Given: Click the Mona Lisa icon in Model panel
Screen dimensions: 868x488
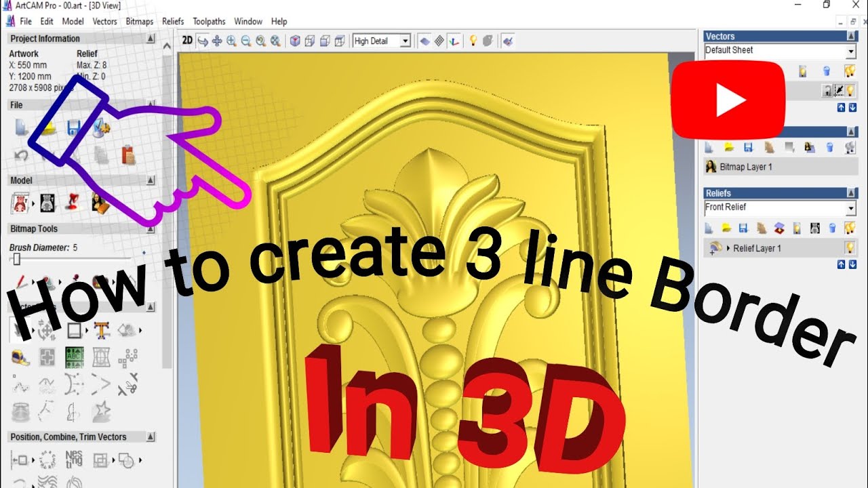Looking at the screenshot, I should click(102, 202).
